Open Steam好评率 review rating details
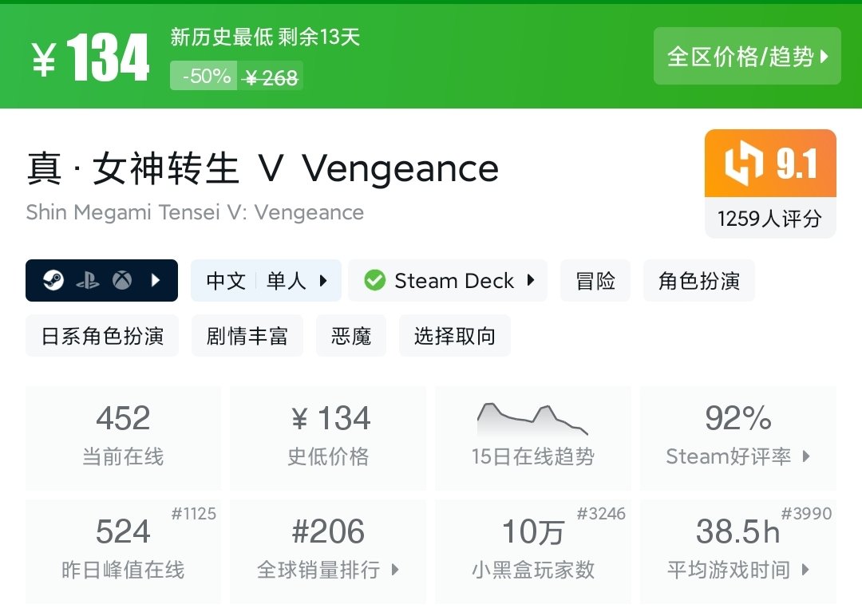862x616 pixels. tap(737, 437)
